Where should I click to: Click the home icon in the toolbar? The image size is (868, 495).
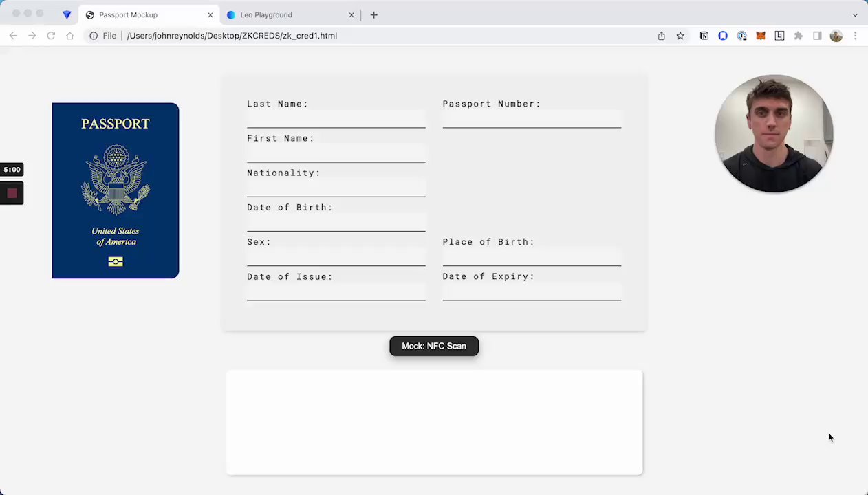pos(69,36)
